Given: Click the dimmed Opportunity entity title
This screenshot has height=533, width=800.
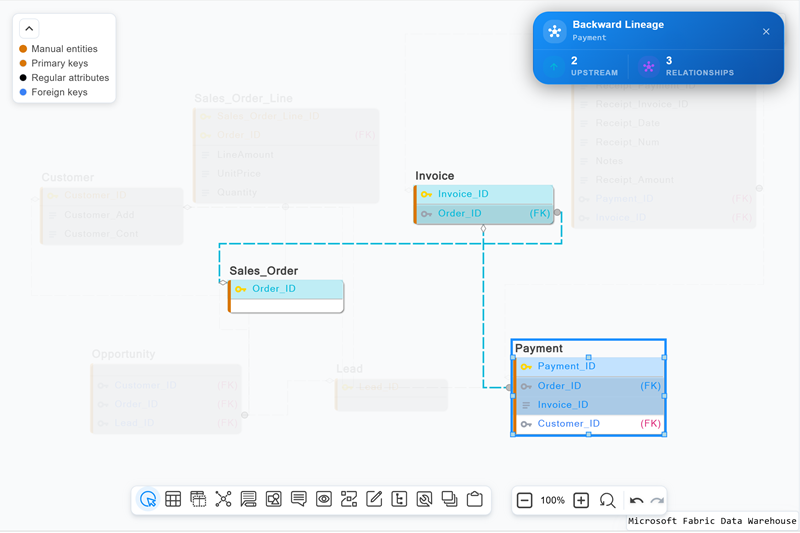Looking at the screenshot, I should (x=123, y=354).
